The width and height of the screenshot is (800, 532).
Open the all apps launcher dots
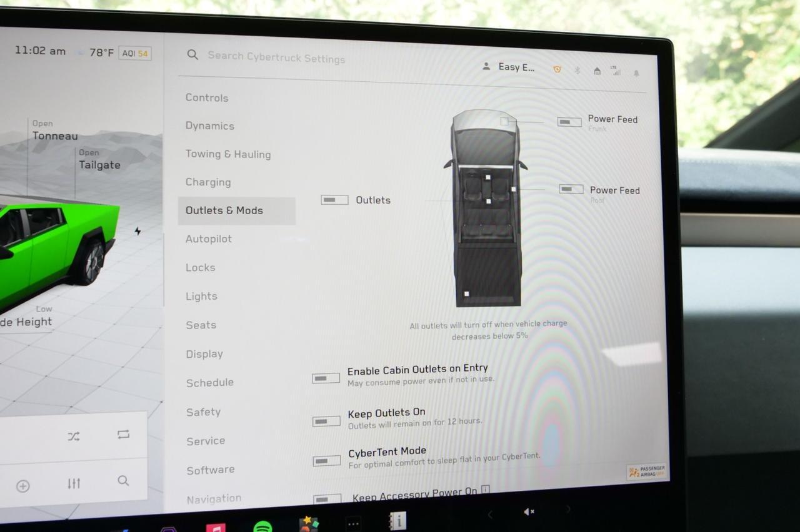click(353, 524)
